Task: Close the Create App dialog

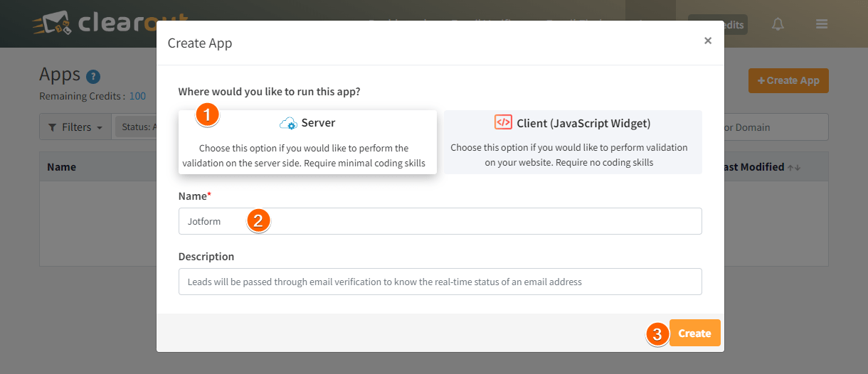Action: coord(707,41)
